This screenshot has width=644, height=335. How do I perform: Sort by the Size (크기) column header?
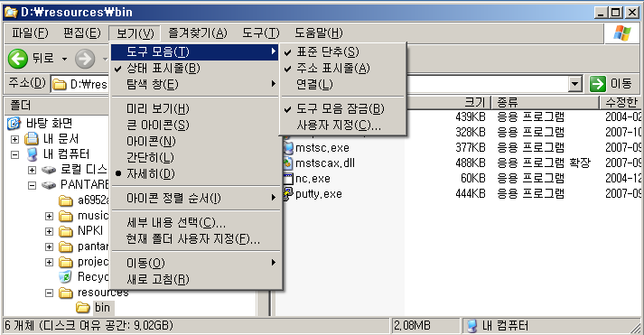[x=448, y=102]
